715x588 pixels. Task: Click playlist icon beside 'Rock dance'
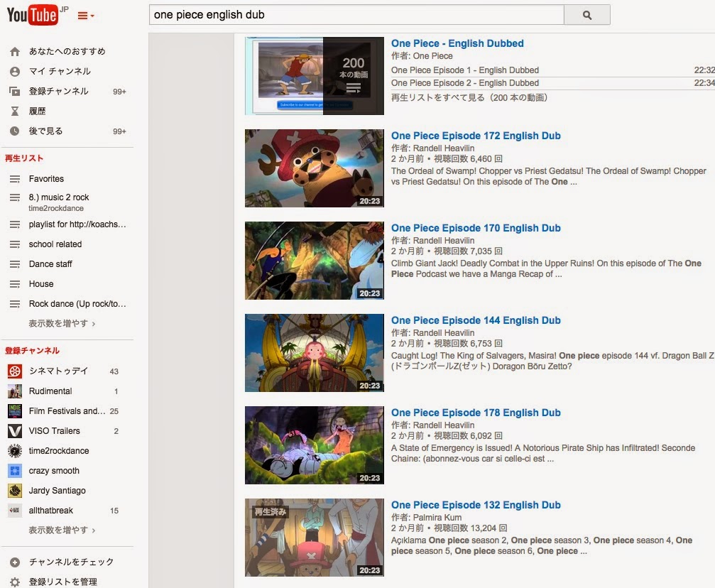15,304
